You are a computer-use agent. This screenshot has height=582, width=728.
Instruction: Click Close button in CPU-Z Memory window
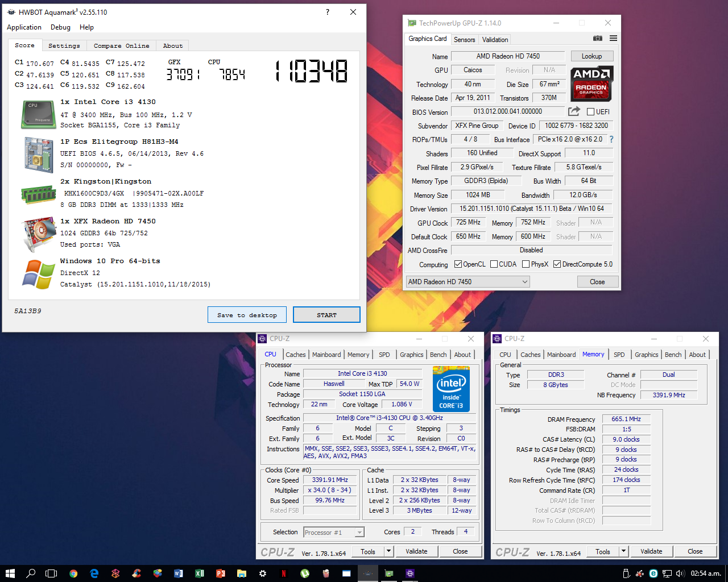(x=695, y=551)
